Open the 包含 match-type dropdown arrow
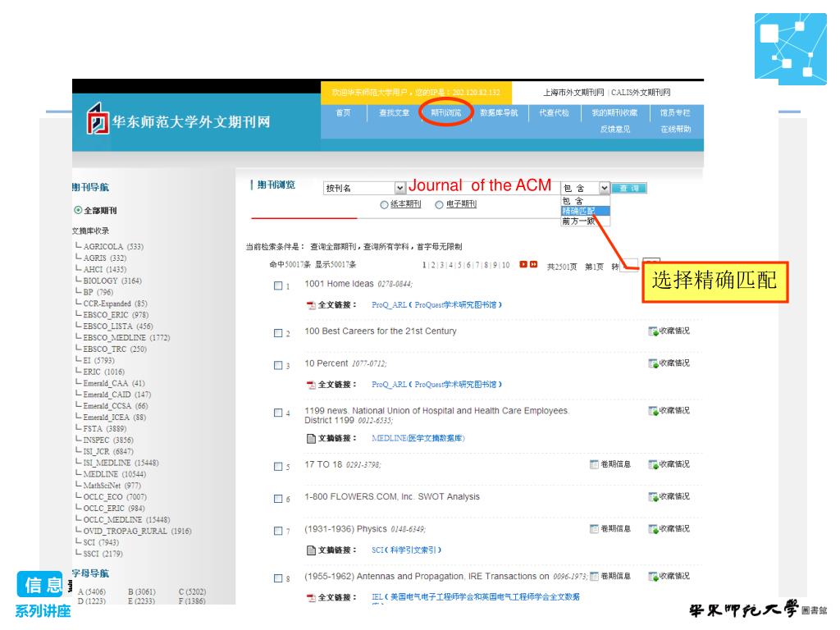The height and width of the screenshot is (630, 840). click(x=605, y=188)
